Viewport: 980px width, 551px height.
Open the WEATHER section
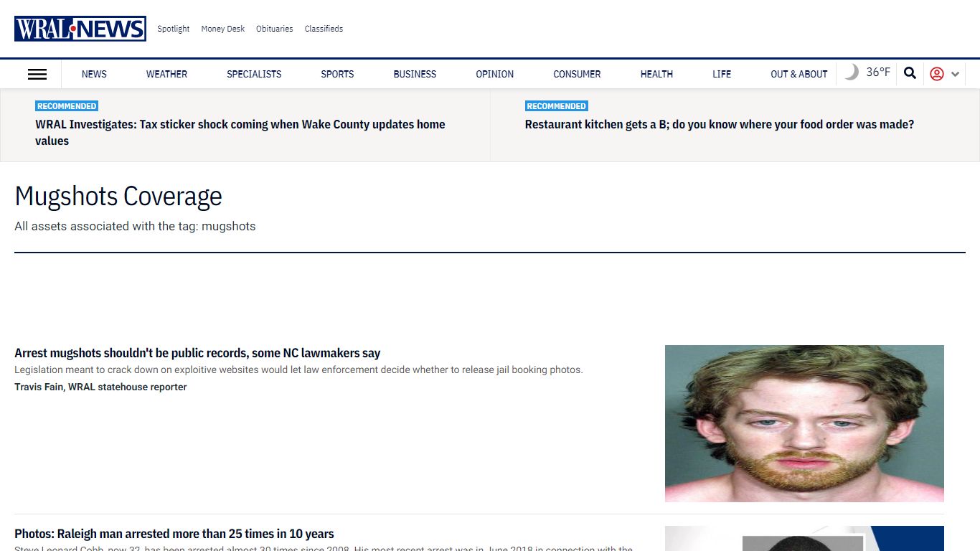click(x=166, y=74)
